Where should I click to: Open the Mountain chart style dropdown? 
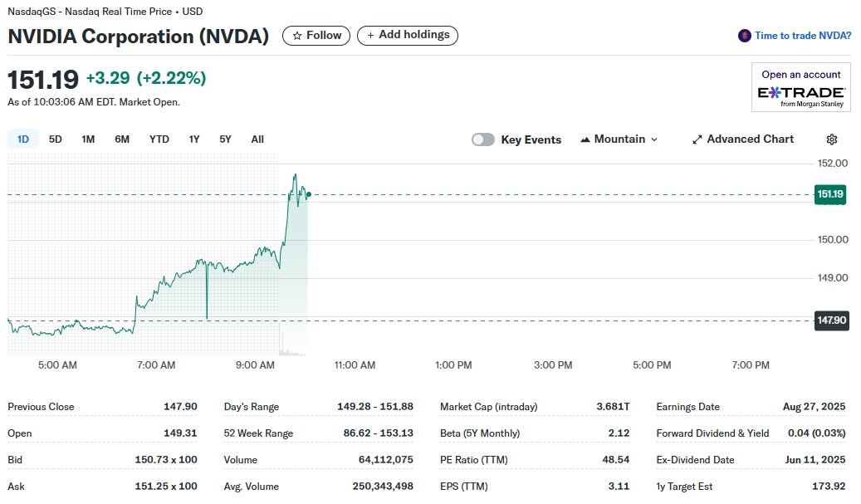[619, 139]
